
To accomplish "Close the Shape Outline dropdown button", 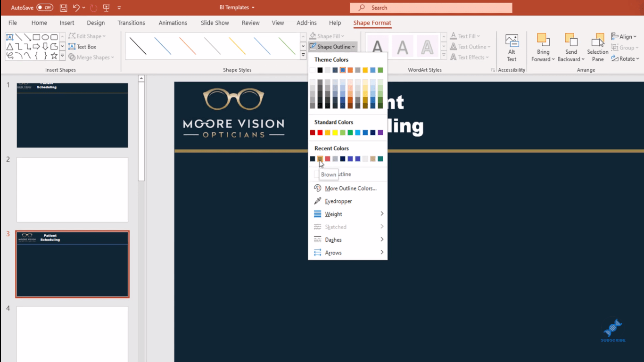I will pyautogui.click(x=333, y=47).
